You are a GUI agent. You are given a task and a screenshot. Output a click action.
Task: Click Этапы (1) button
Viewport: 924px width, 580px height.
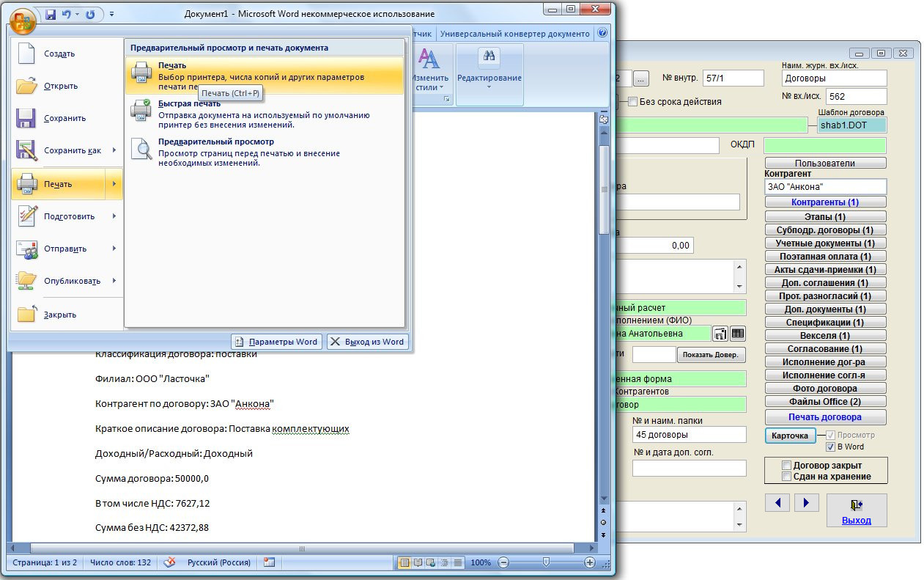825,217
